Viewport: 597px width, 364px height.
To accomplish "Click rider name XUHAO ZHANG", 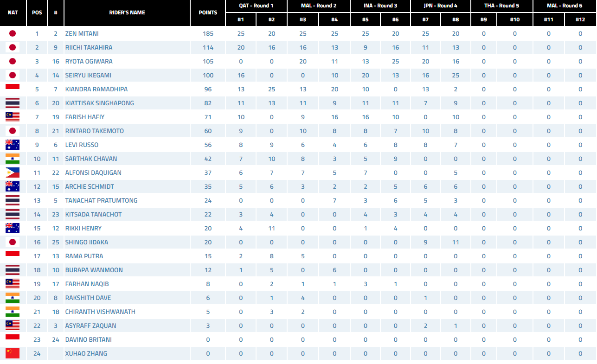I will tap(86, 353).
